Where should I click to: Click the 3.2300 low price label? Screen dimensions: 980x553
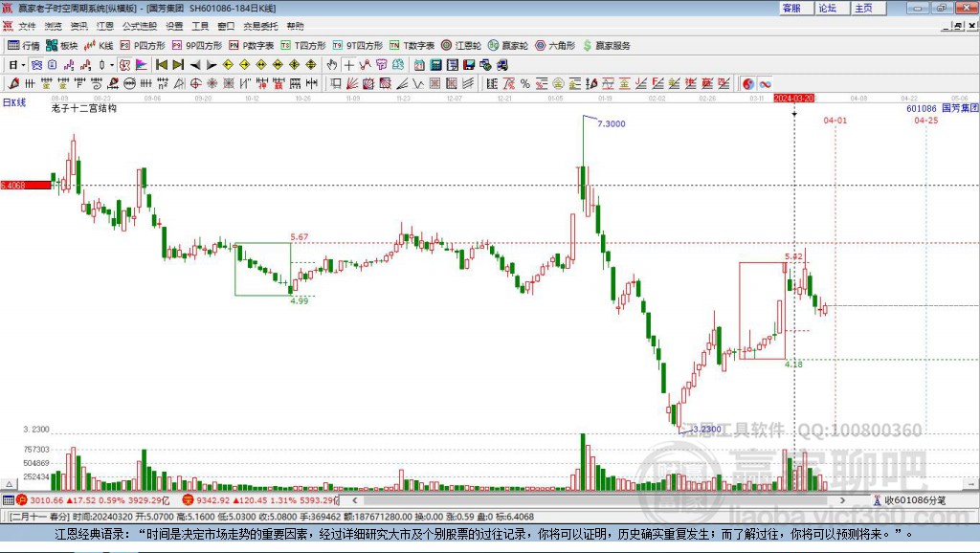pos(707,430)
